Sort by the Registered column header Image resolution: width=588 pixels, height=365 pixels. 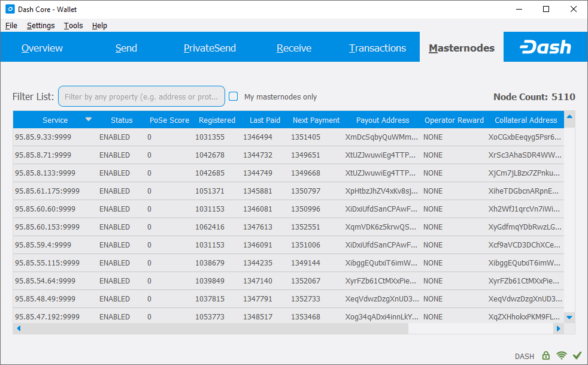(x=217, y=120)
